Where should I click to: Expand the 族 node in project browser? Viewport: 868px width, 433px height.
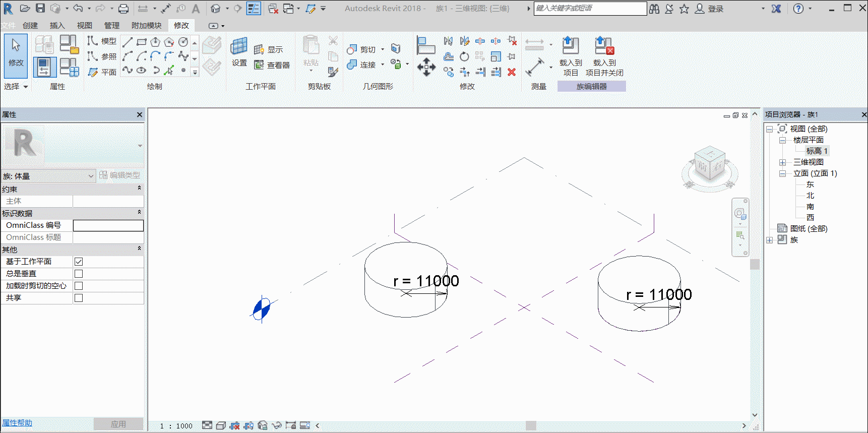[x=770, y=240]
